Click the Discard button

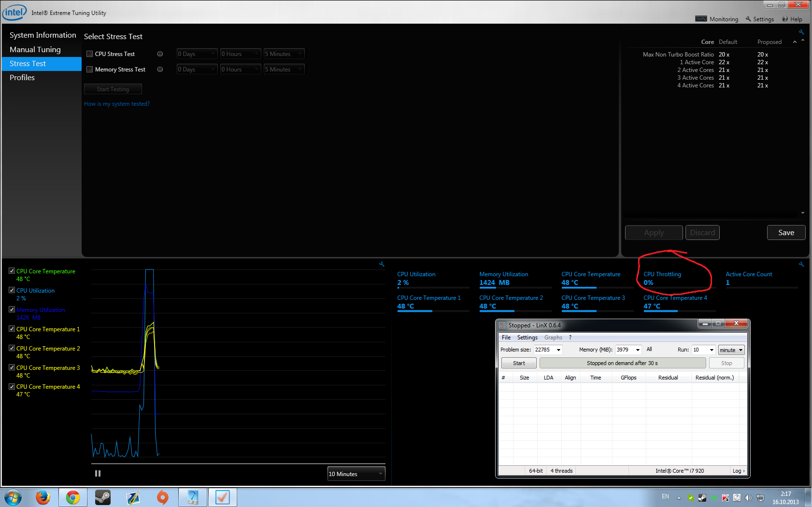click(x=703, y=233)
